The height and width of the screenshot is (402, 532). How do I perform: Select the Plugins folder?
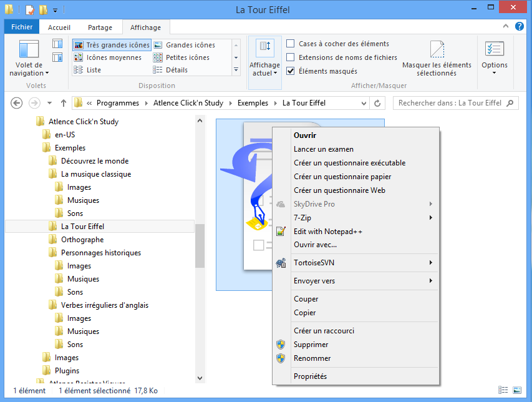tap(67, 371)
